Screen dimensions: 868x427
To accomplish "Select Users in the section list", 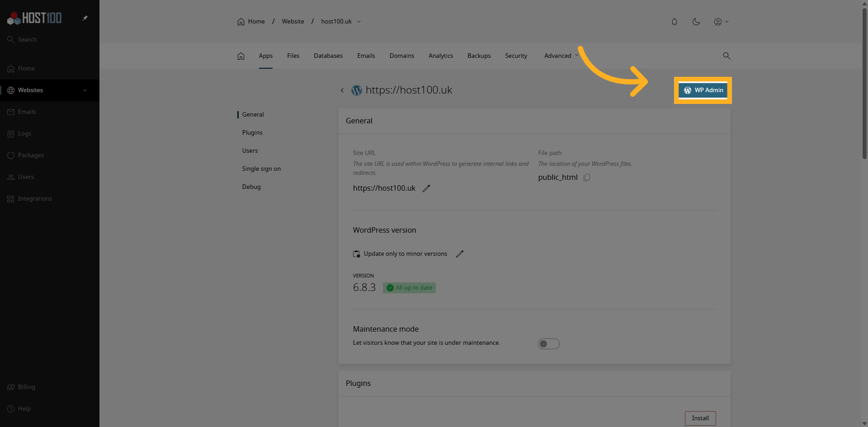I will 250,150.
